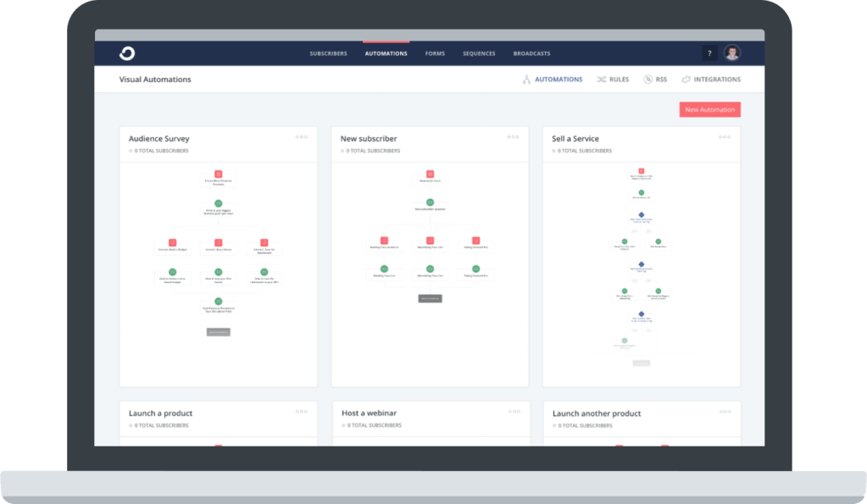Click the Automations branch icon in the sub-navigation
The image size is (867, 504).
click(x=526, y=80)
